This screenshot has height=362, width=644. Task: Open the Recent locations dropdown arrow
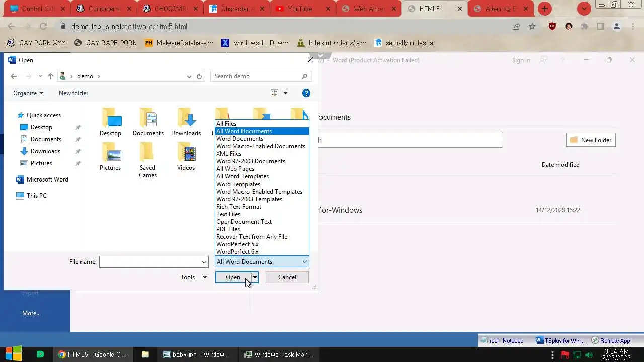40,76
